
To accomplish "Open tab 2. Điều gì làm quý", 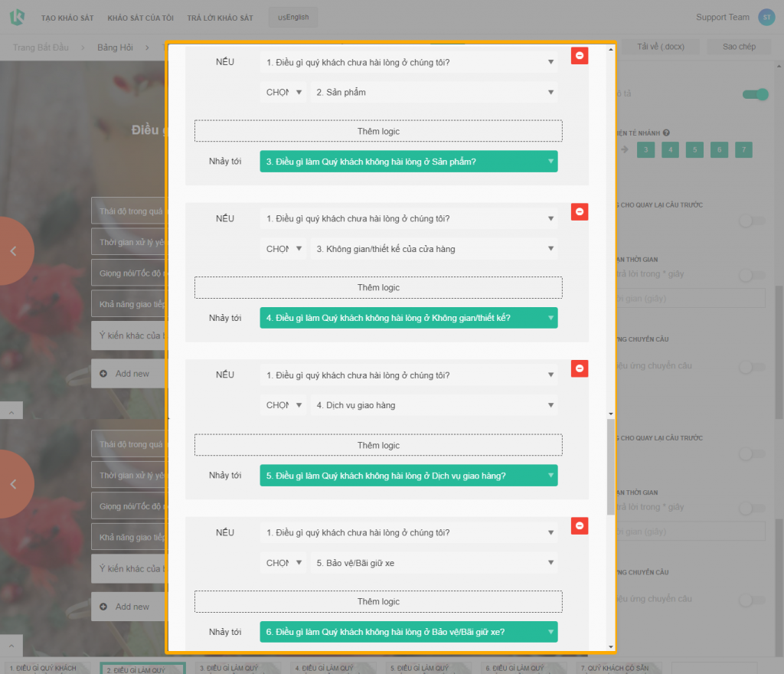I will coord(142,669).
